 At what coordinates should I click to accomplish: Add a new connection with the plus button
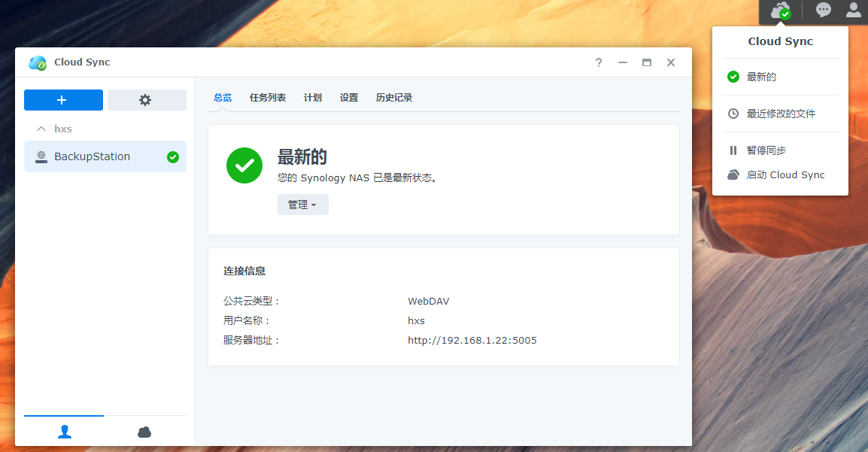(x=63, y=100)
